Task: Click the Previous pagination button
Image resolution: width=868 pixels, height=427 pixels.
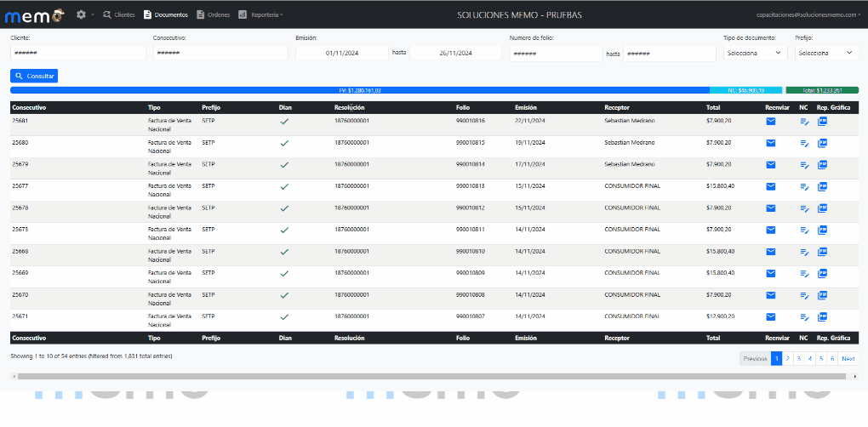Action: pos(755,358)
